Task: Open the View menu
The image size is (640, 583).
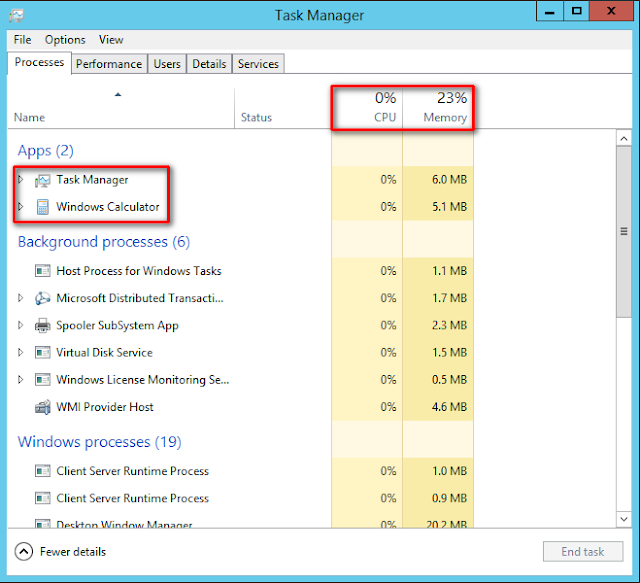Action: tap(111, 40)
